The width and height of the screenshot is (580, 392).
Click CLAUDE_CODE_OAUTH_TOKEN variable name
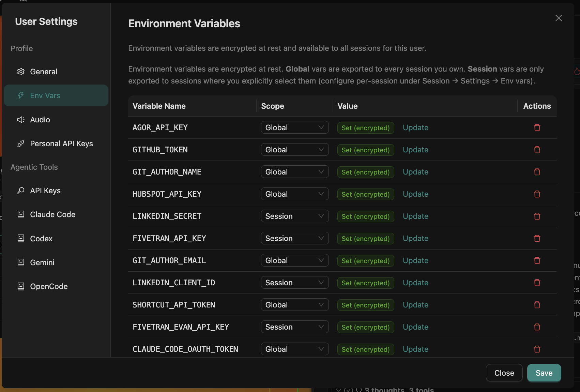(x=185, y=349)
